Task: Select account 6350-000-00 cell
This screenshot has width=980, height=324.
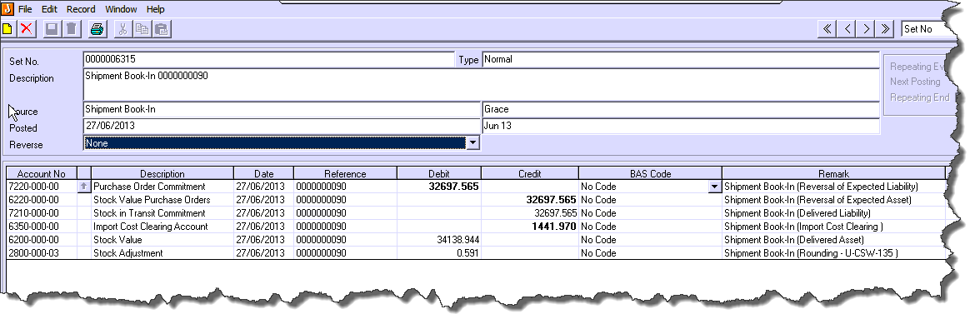Action: pyautogui.click(x=42, y=226)
